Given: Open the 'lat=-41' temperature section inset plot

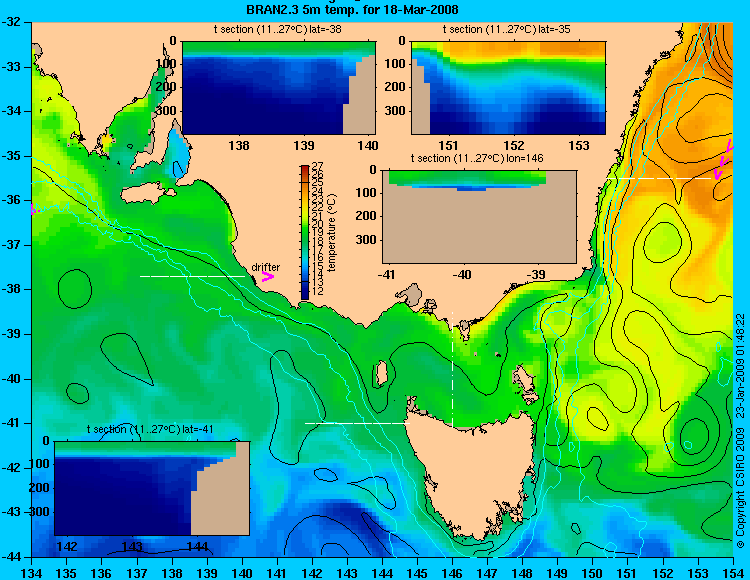Looking at the screenshot, I should tap(152, 488).
